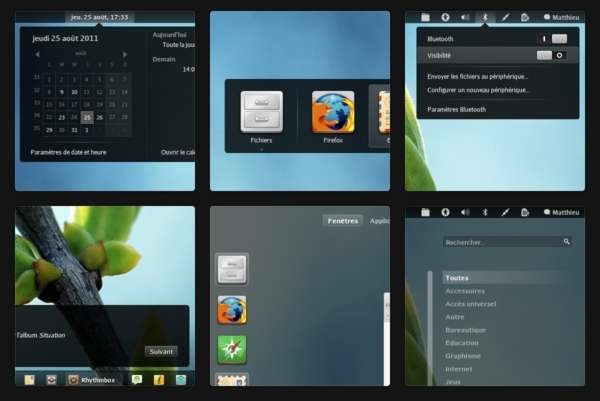Open Paramètres de date et heure

[68, 152]
